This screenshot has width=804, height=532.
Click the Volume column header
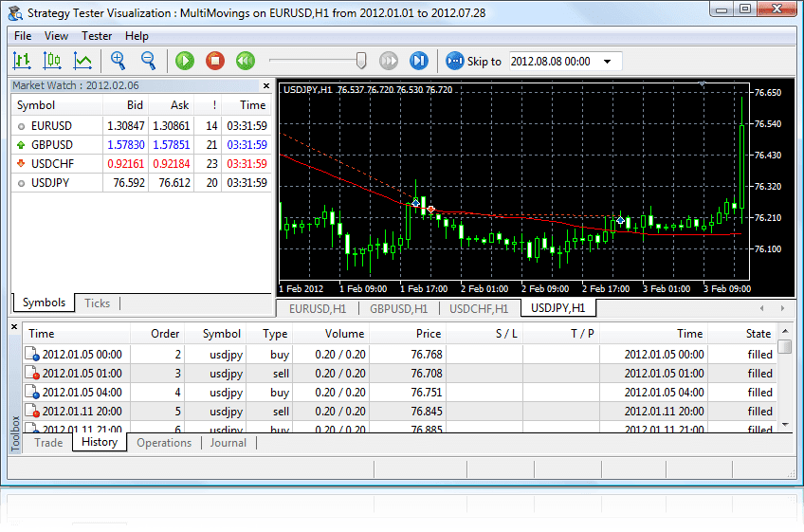point(330,334)
